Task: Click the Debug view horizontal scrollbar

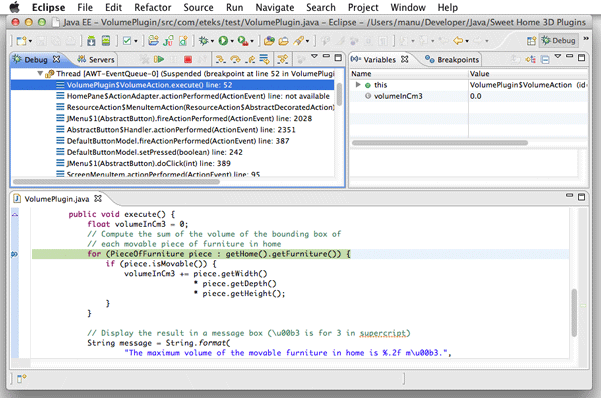Action: [x=116, y=181]
